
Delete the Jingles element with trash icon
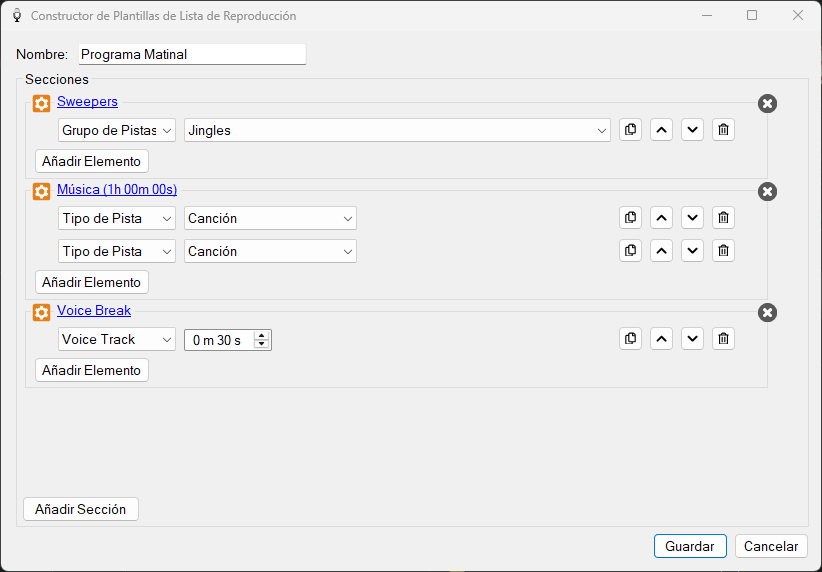click(x=723, y=129)
